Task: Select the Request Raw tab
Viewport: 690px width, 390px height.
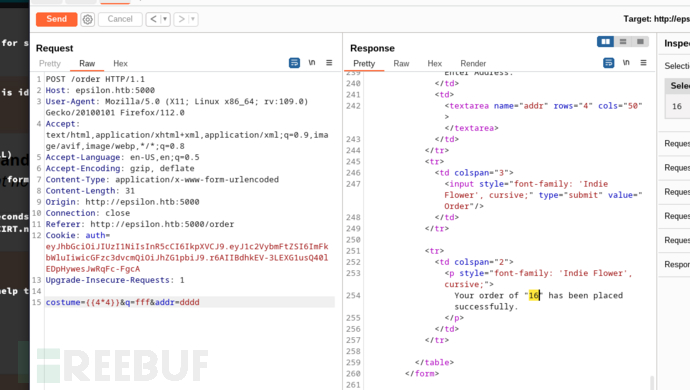Action: coord(87,63)
